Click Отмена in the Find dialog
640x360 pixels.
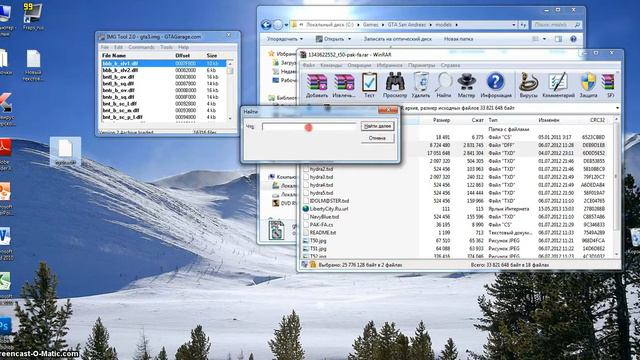[x=378, y=138]
